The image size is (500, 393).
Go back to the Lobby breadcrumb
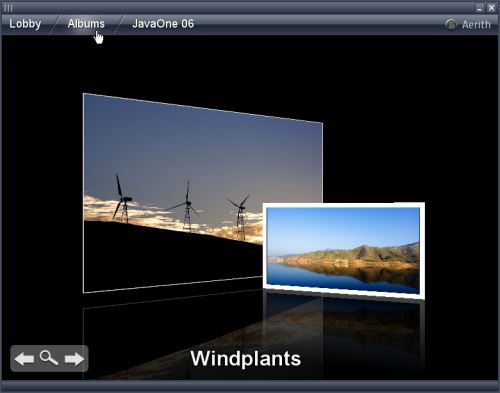click(x=25, y=24)
